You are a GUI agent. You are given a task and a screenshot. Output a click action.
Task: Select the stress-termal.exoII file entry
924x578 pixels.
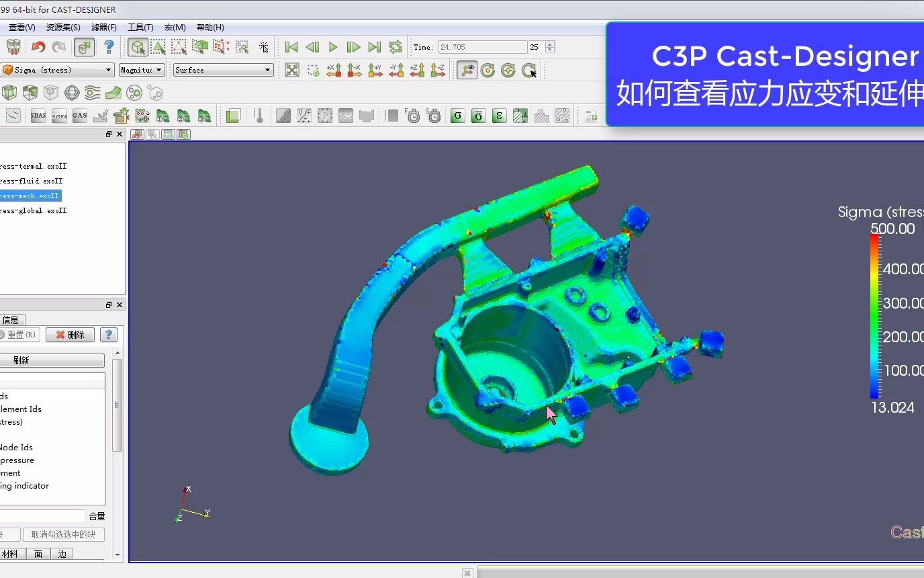[x=34, y=166]
